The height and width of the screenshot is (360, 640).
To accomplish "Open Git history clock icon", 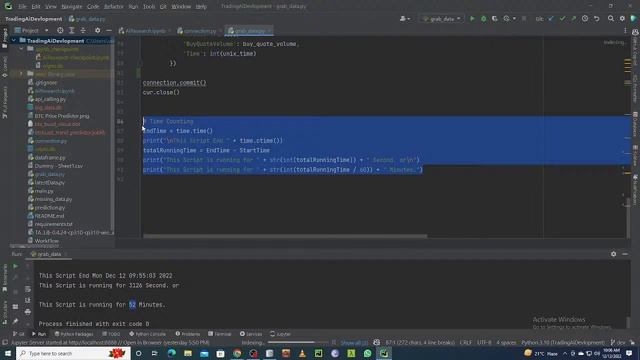I will [585, 19].
